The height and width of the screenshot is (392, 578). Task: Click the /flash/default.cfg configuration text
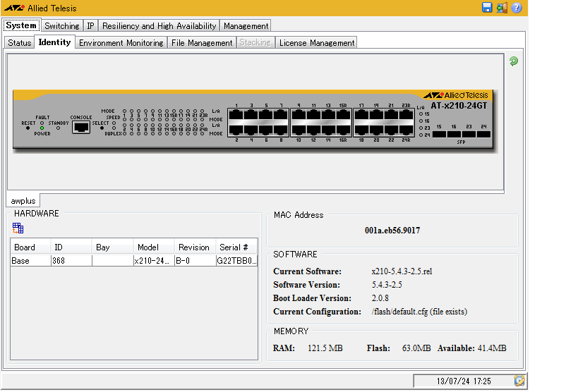point(419,312)
